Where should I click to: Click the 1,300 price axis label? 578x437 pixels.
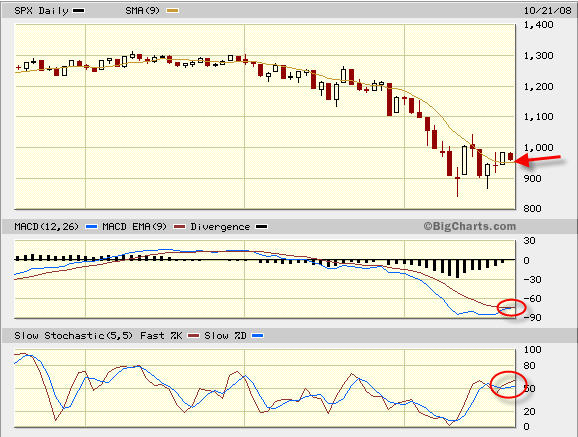pyautogui.click(x=539, y=56)
